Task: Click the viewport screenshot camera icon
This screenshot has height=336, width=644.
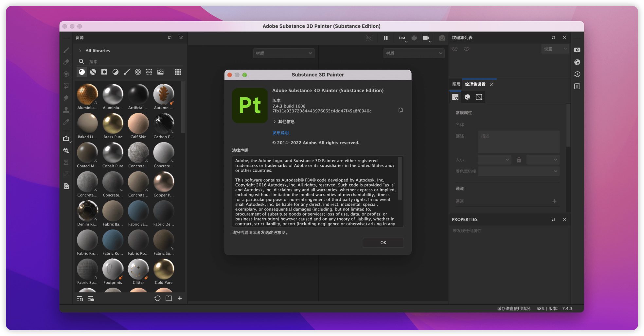Action: (442, 38)
